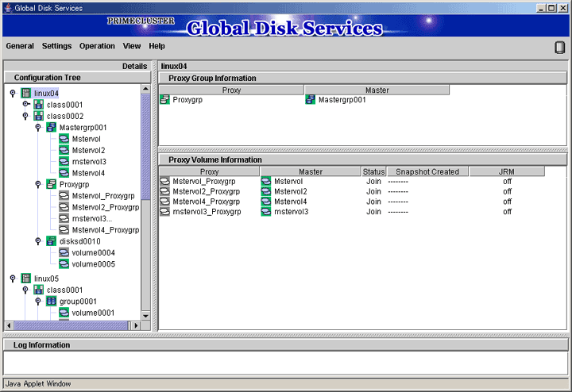Click the Details label above the tree
This screenshot has height=392, width=572.
click(134, 66)
